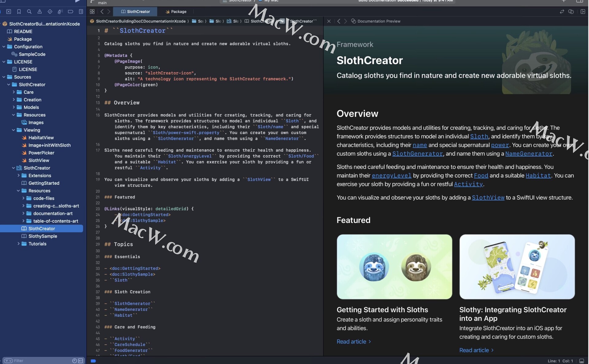Click Documentation Preview jump bar label

(379, 21)
